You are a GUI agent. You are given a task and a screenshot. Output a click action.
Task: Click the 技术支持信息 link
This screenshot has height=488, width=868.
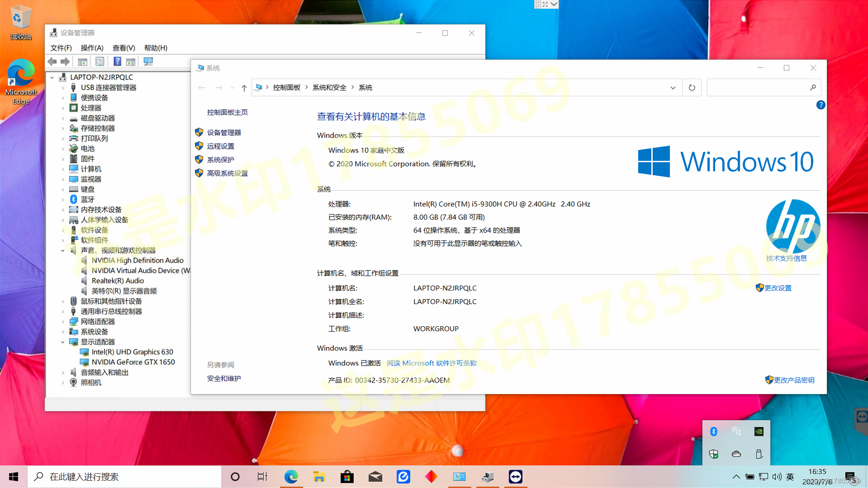(786, 259)
